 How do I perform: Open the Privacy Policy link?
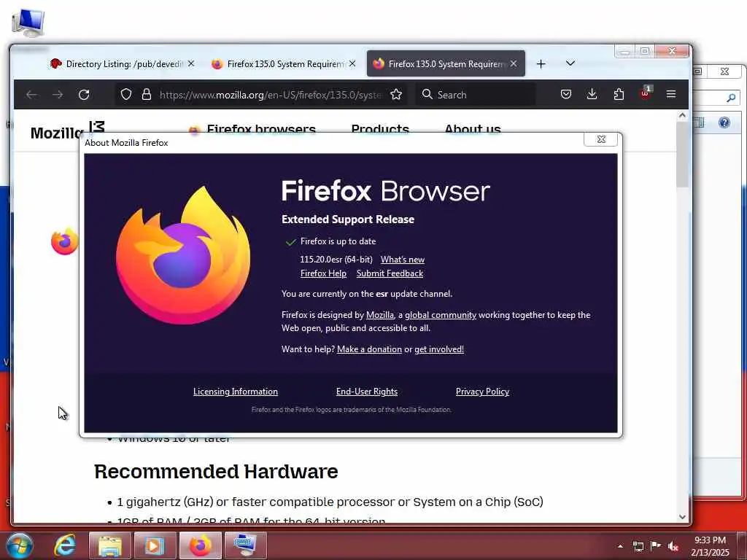[482, 392]
